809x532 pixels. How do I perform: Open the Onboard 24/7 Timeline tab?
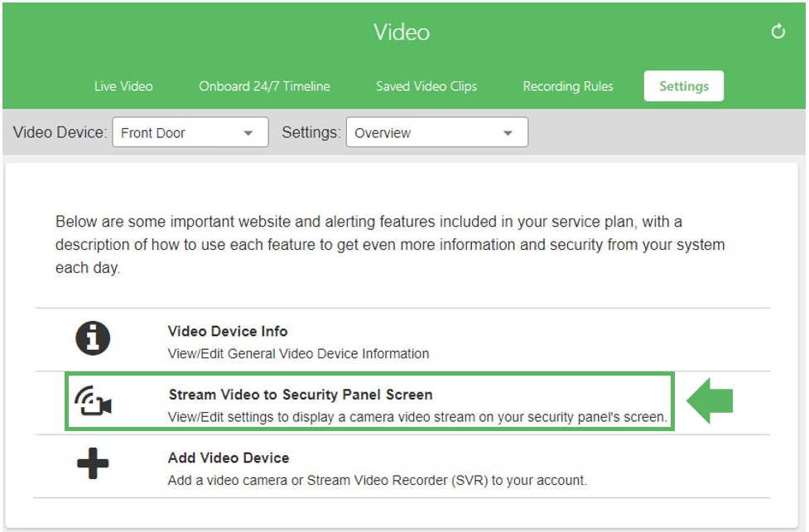(x=264, y=86)
